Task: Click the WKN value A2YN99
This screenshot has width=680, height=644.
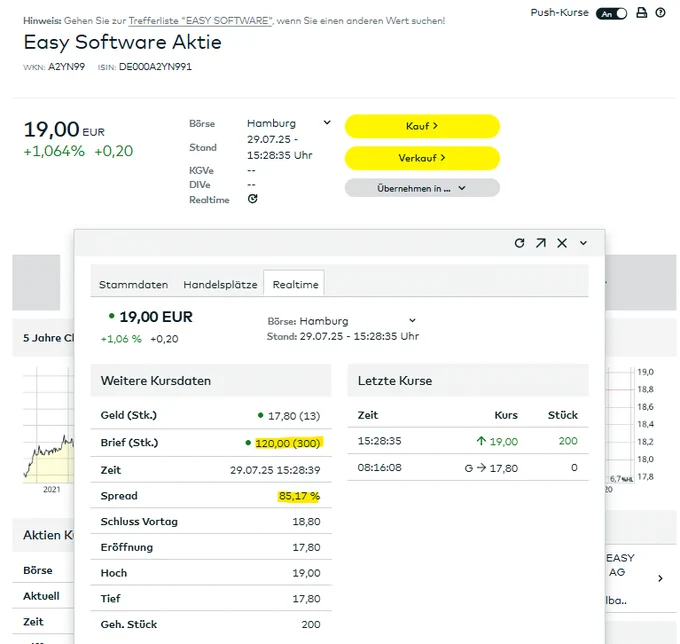Action: click(66, 67)
